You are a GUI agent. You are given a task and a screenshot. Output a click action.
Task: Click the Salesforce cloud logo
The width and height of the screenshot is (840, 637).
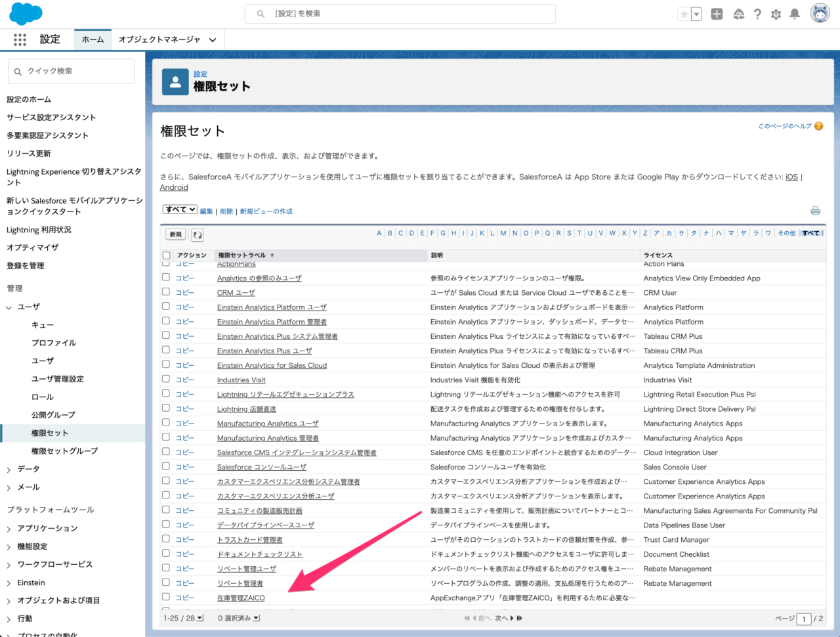tap(26, 14)
